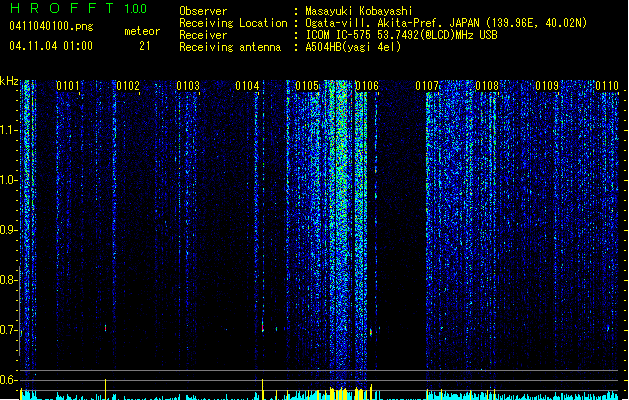629x400 pixels.
Task: Click the 1.1 kHz axis tick label
Action: [x=9, y=130]
